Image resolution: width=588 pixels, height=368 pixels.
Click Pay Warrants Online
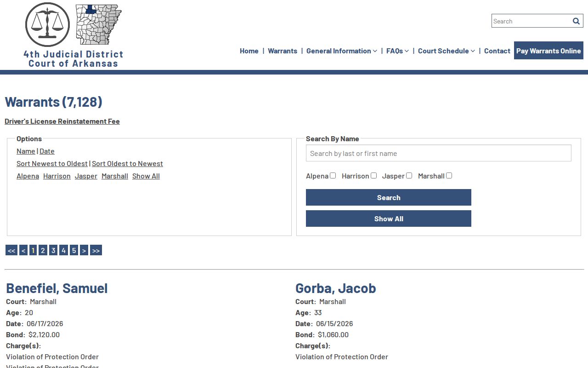click(x=548, y=51)
